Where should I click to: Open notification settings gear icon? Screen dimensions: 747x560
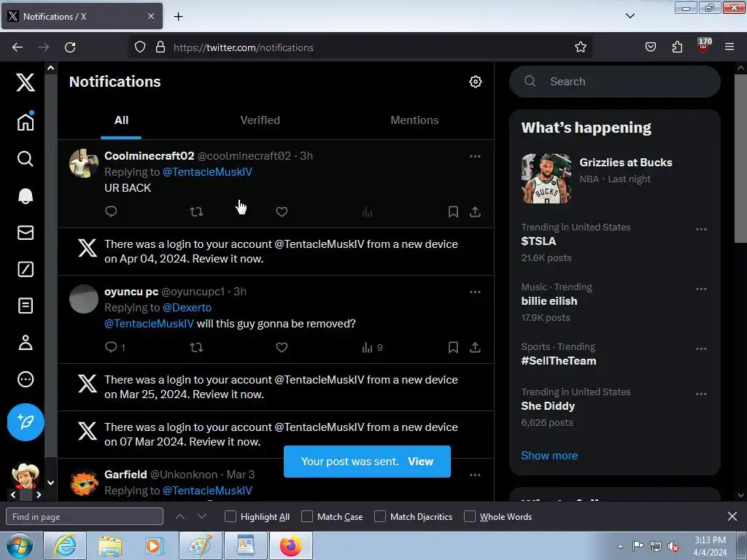click(475, 82)
